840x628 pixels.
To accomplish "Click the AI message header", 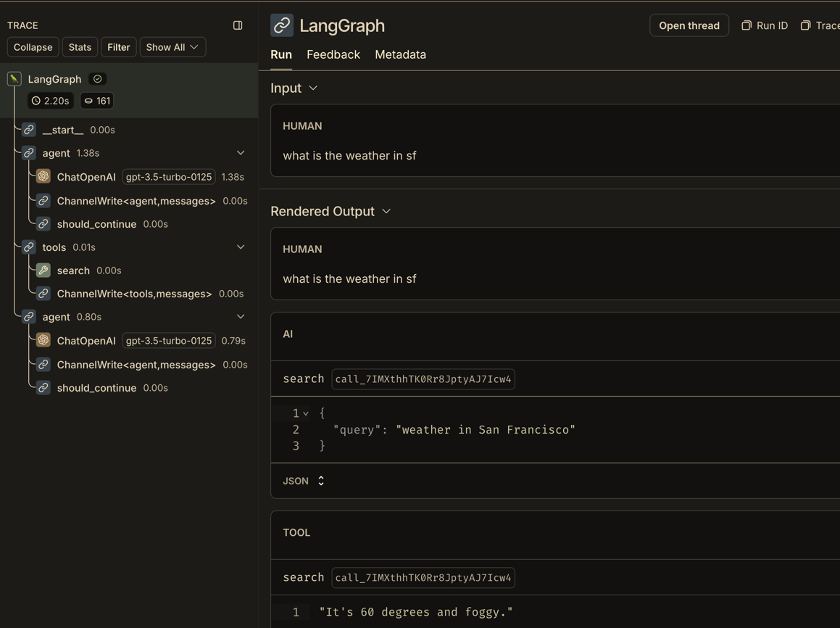I will click(288, 334).
